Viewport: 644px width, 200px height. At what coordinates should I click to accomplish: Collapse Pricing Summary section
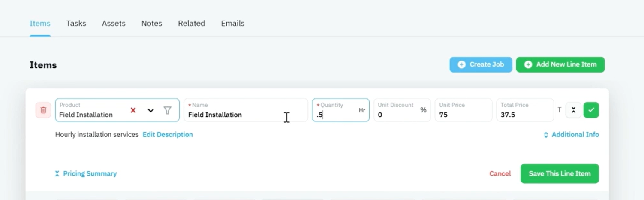pos(86,174)
